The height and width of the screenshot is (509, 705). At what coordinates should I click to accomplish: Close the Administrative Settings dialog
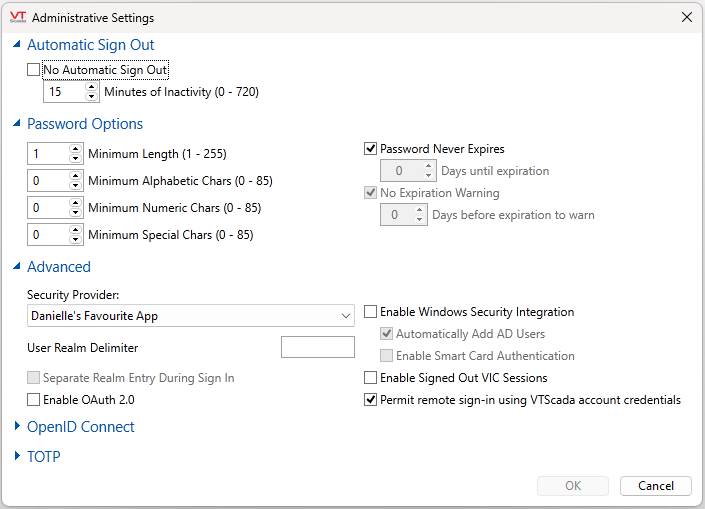pos(687,18)
